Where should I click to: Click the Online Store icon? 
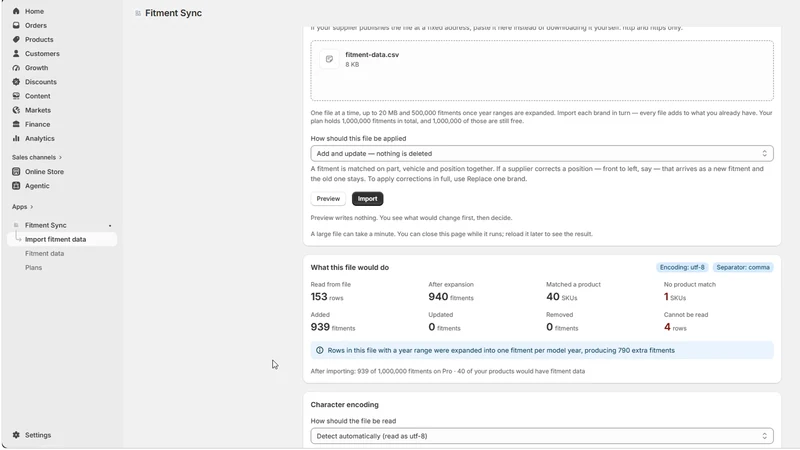[x=16, y=171]
